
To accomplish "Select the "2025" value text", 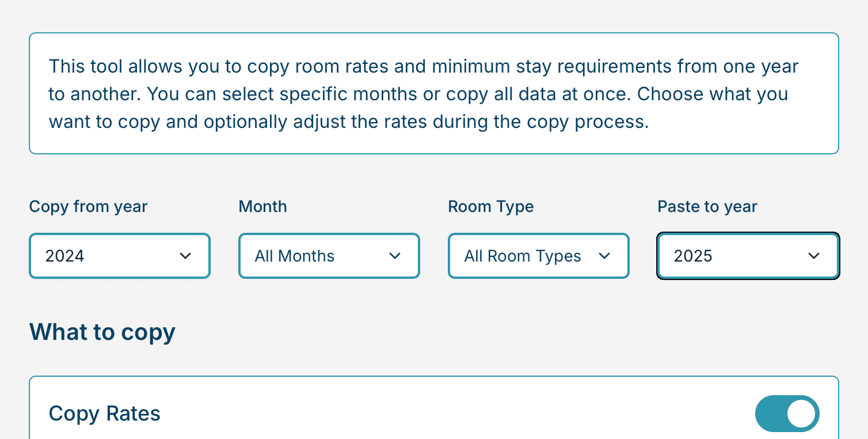I will pos(693,256).
